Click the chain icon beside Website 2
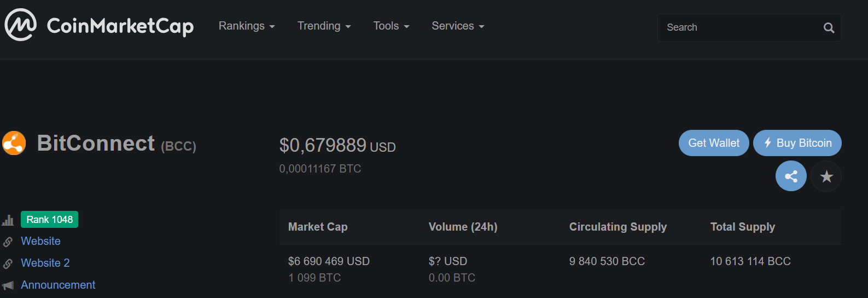Viewport: 868px width, 298px height. point(8,263)
